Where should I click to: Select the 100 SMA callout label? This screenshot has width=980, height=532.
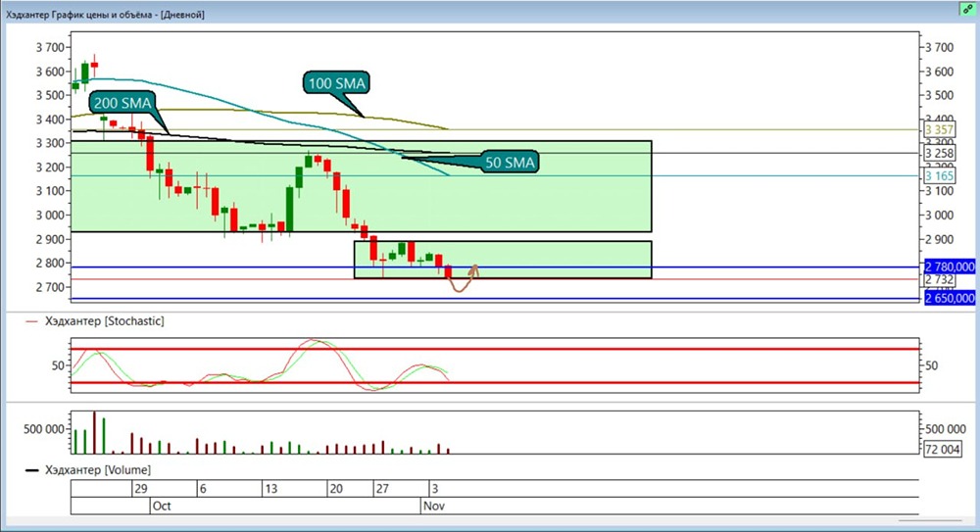coord(336,83)
